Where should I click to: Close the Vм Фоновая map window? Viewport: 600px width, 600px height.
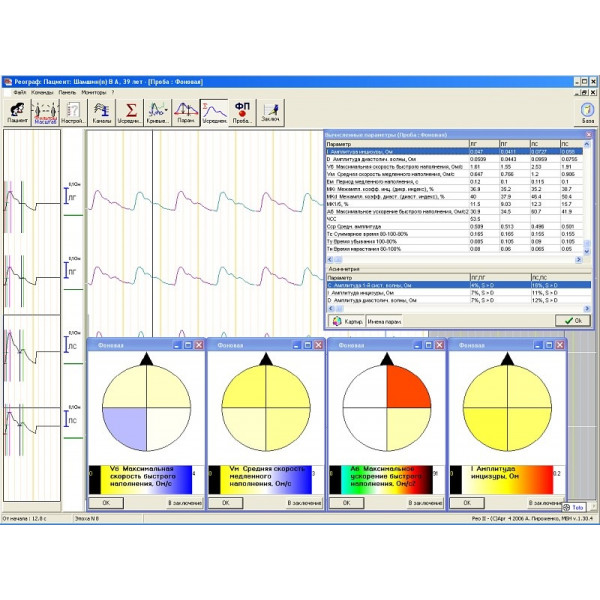click(318, 345)
